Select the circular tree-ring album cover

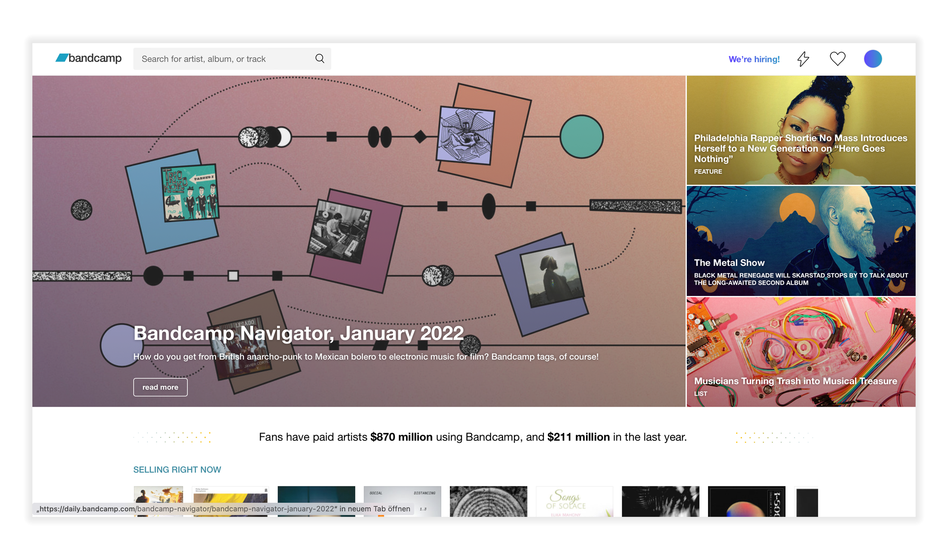point(488,501)
